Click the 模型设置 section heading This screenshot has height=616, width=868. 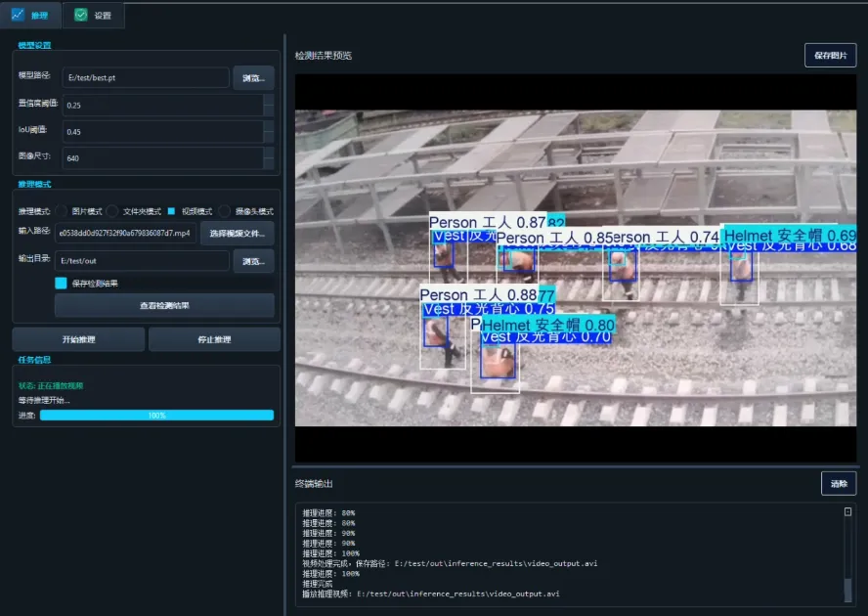pos(34,45)
